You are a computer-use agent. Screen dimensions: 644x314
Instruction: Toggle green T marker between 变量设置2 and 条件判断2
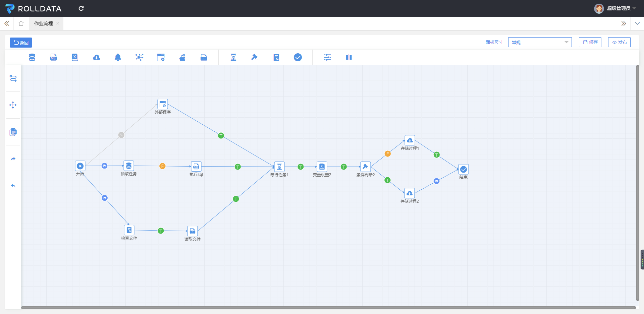(x=344, y=167)
